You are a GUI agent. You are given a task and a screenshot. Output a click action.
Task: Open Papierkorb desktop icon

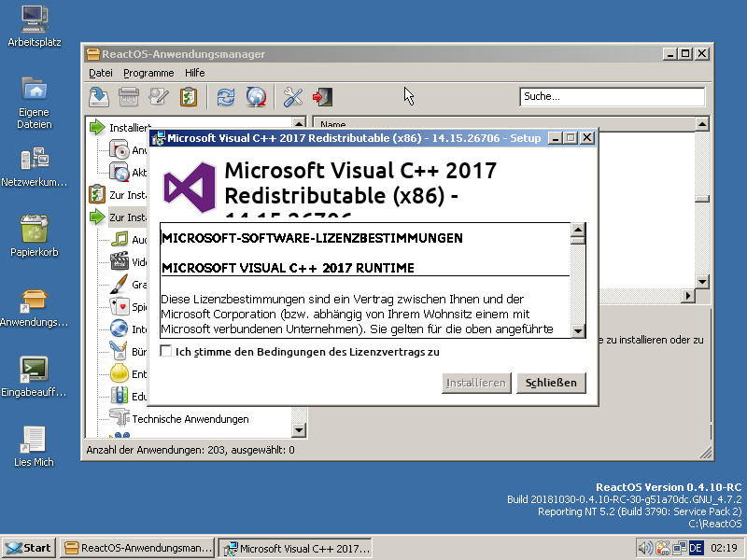pos(35,236)
